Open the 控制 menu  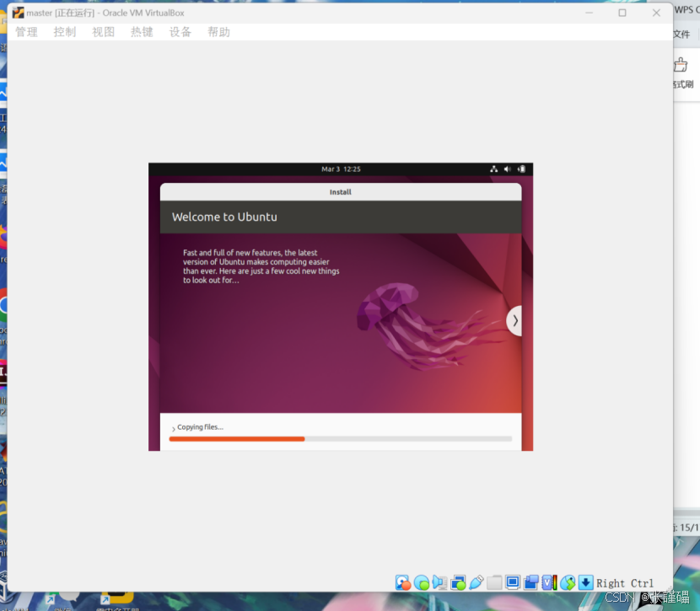(x=65, y=32)
